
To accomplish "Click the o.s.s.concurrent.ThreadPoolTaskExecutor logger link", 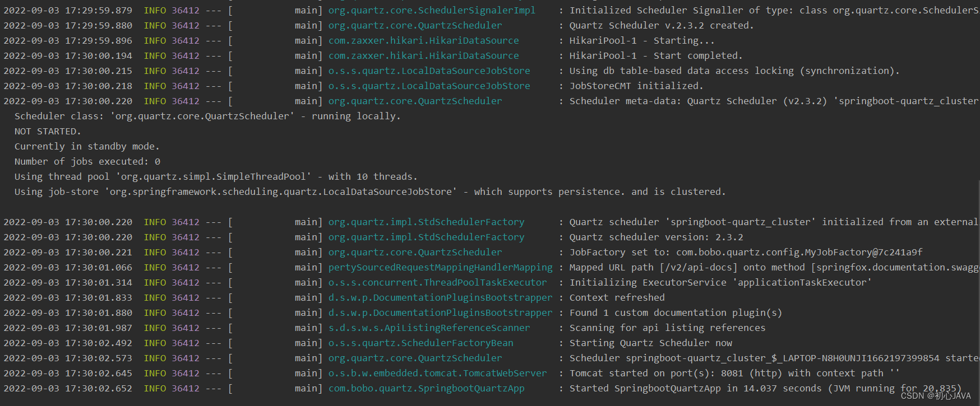I will click(x=437, y=283).
